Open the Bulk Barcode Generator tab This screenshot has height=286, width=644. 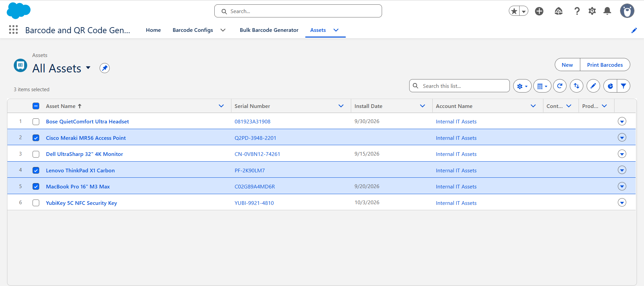[269, 30]
